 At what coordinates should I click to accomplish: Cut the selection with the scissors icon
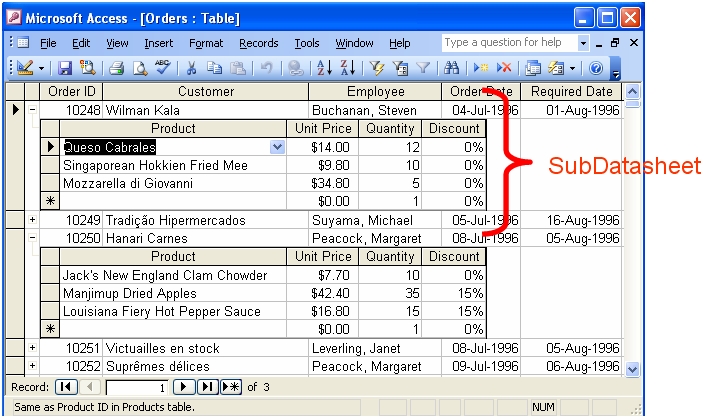point(192,68)
